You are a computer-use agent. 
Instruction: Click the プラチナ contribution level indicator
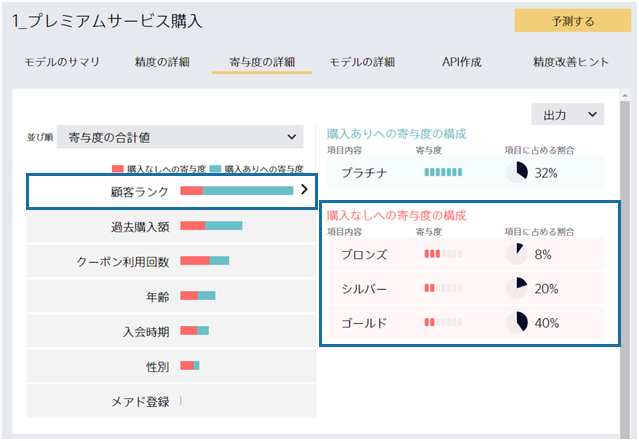pyautogui.click(x=443, y=172)
